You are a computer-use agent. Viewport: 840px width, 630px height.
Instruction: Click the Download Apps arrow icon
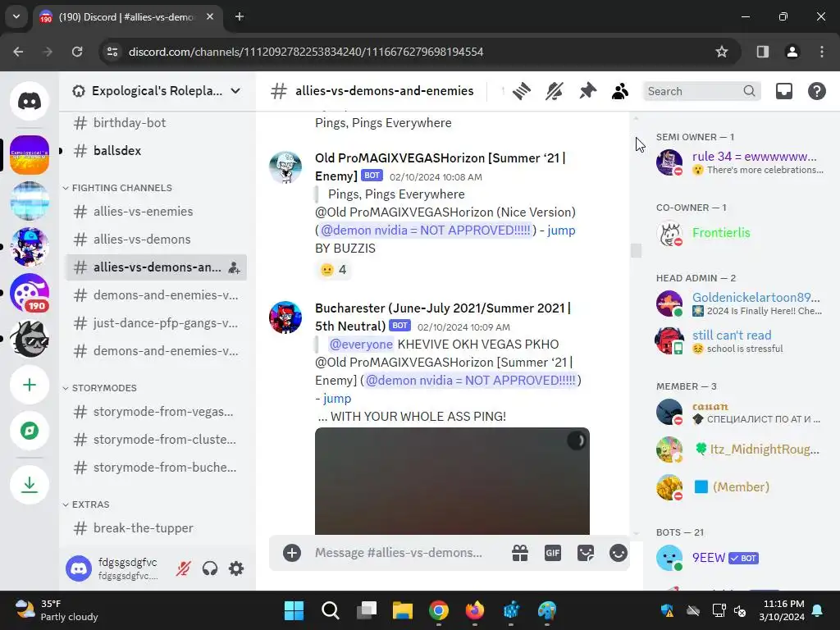30,485
